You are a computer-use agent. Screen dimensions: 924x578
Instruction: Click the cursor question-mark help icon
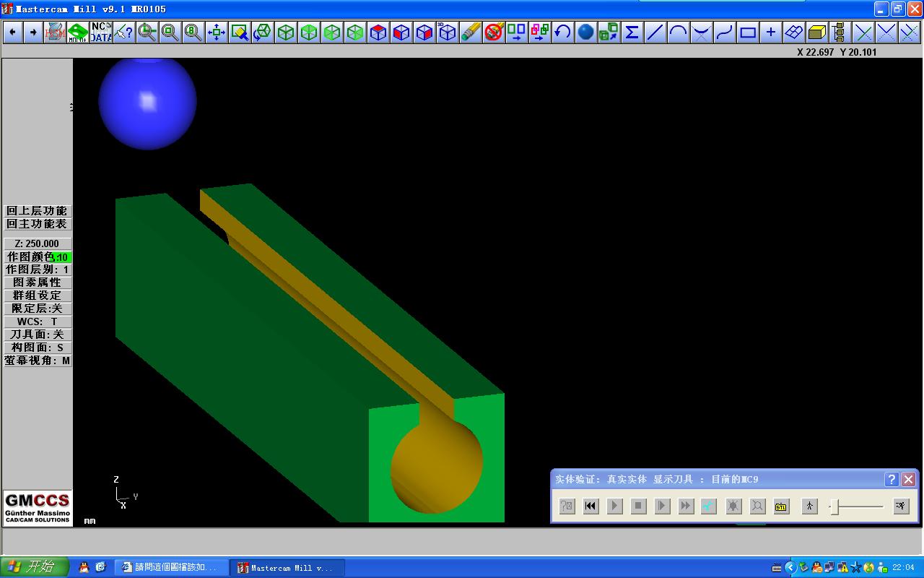[124, 32]
